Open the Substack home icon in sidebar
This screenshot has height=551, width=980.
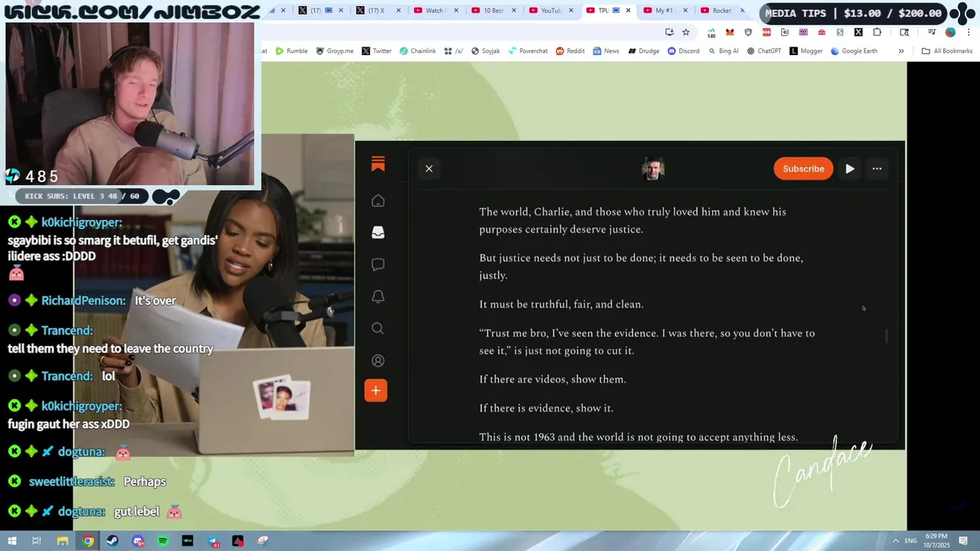(377, 201)
